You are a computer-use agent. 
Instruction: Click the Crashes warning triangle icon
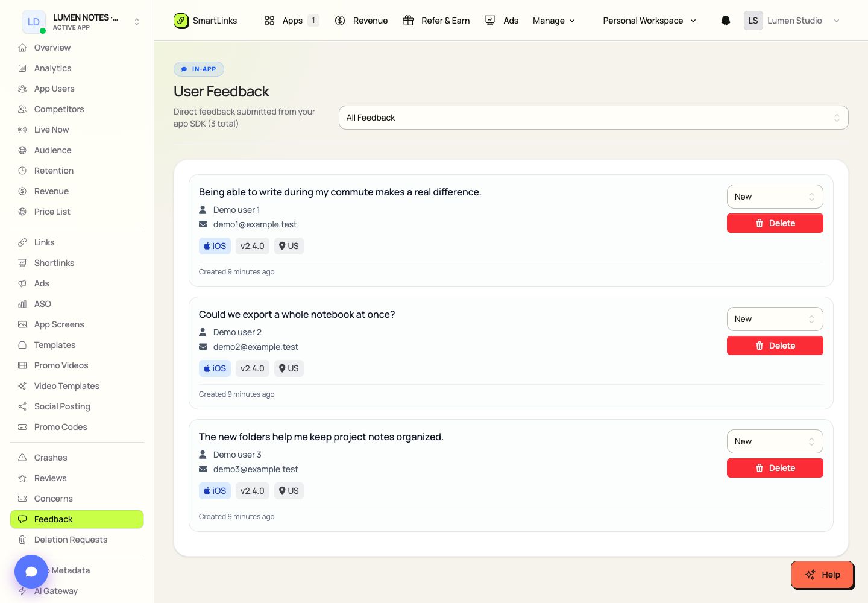(x=22, y=458)
